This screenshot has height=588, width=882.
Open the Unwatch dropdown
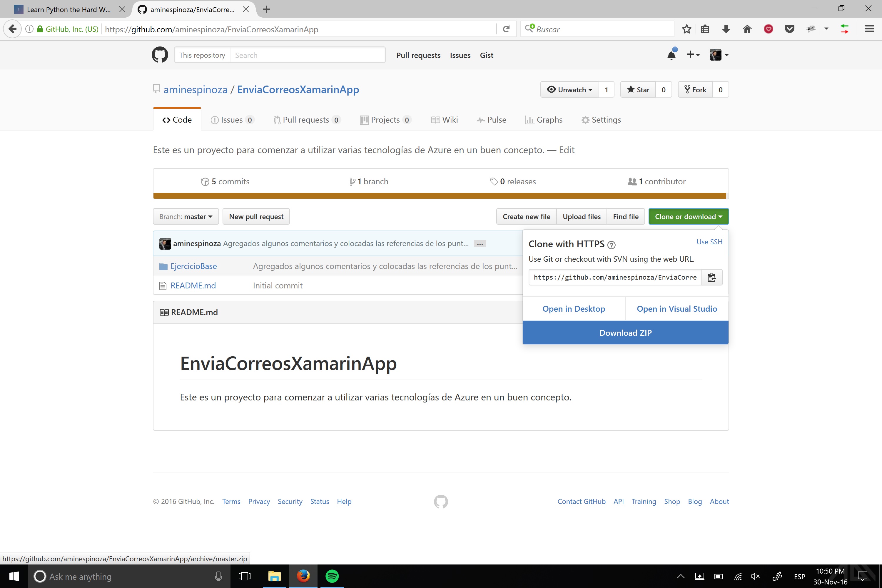coord(570,90)
